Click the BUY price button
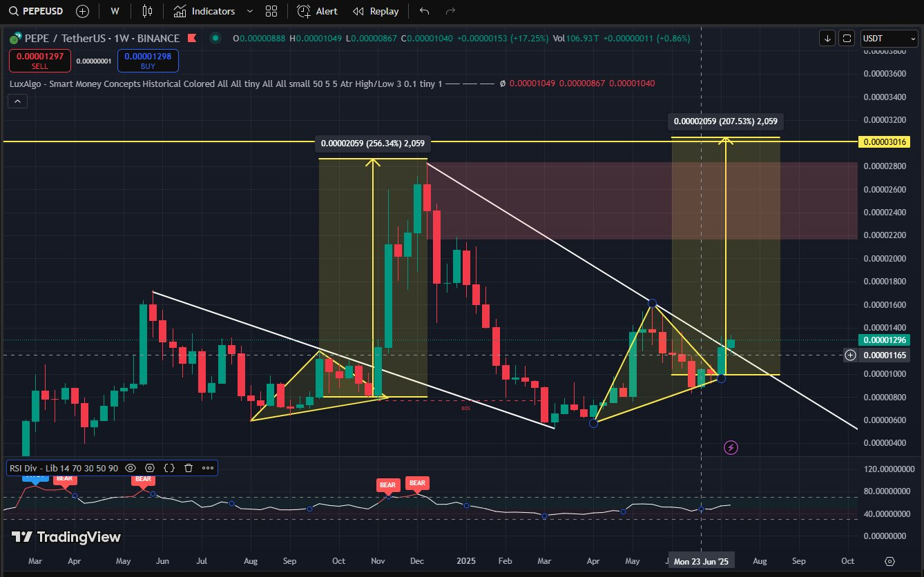 pos(148,61)
